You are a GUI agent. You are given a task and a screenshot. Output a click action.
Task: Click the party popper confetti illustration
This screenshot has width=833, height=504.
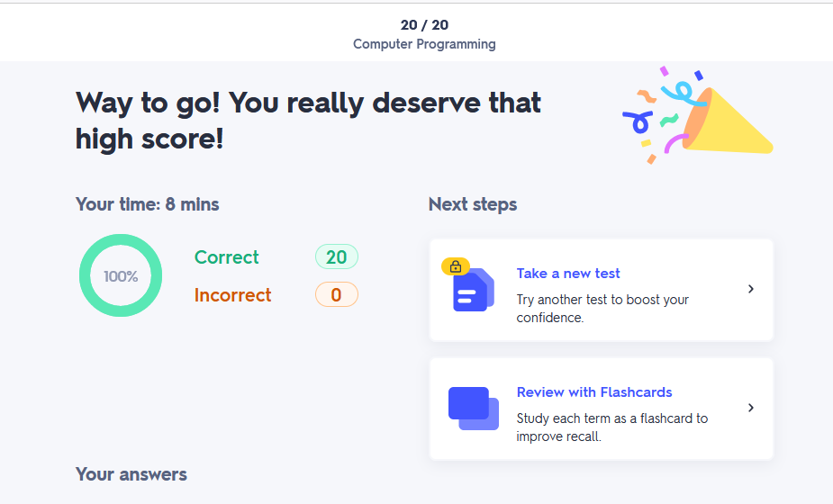[x=697, y=114]
